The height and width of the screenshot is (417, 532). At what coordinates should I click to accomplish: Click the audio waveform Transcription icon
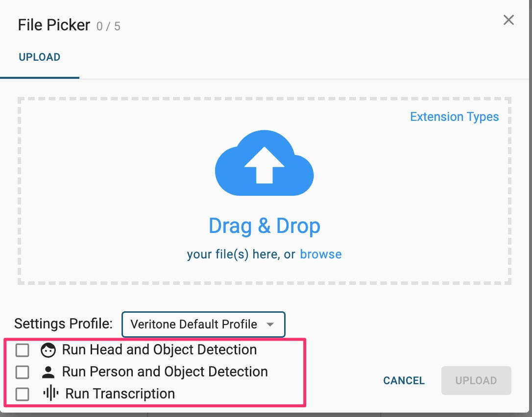[50, 394]
